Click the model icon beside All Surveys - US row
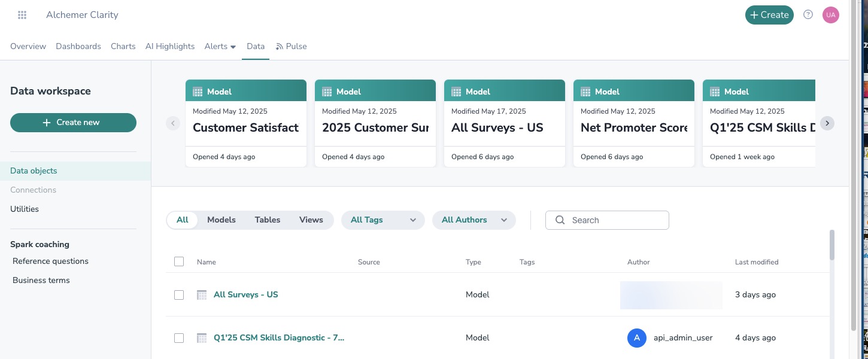This screenshot has height=359, width=868. (202, 295)
